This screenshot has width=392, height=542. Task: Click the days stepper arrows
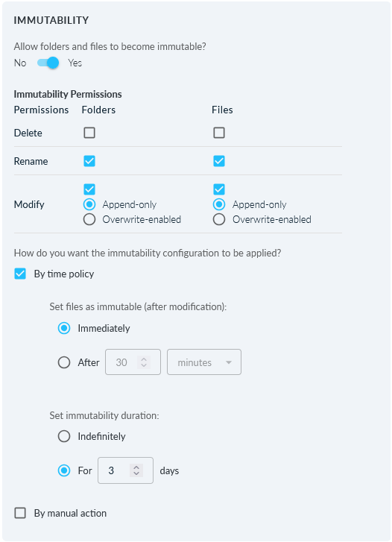[136, 470]
